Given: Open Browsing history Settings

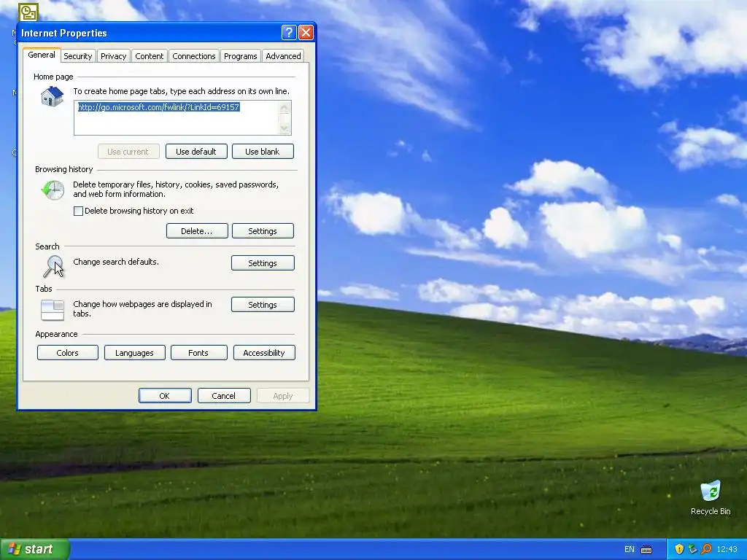Looking at the screenshot, I should pyautogui.click(x=263, y=231).
